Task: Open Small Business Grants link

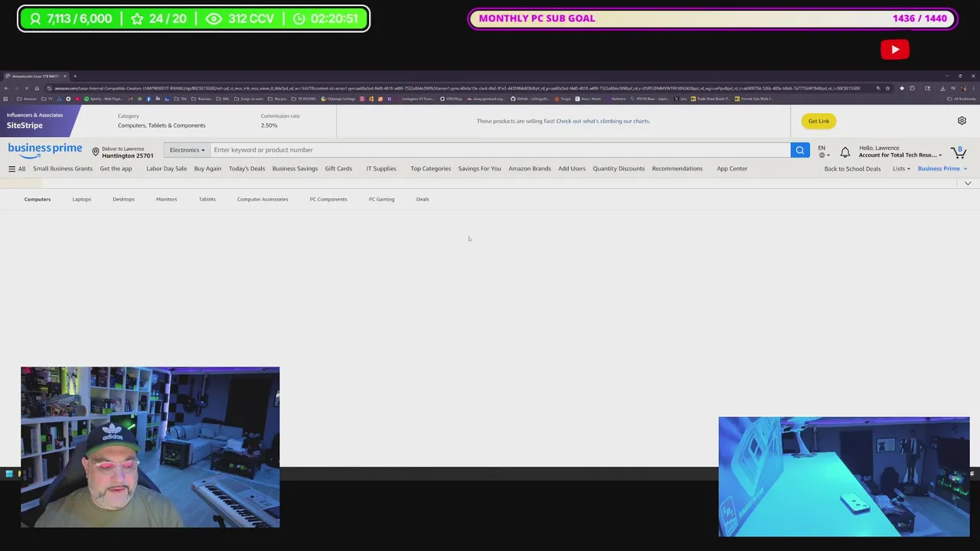Action: (63, 168)
